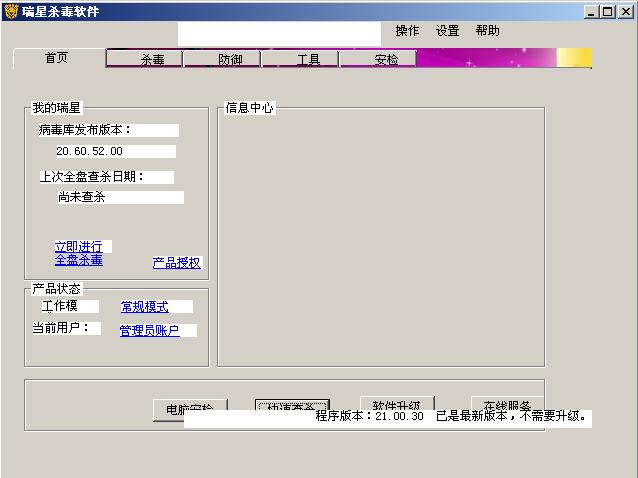Switch to the 工具 tab
638x478 pixels.
click(x=300, y=59)
